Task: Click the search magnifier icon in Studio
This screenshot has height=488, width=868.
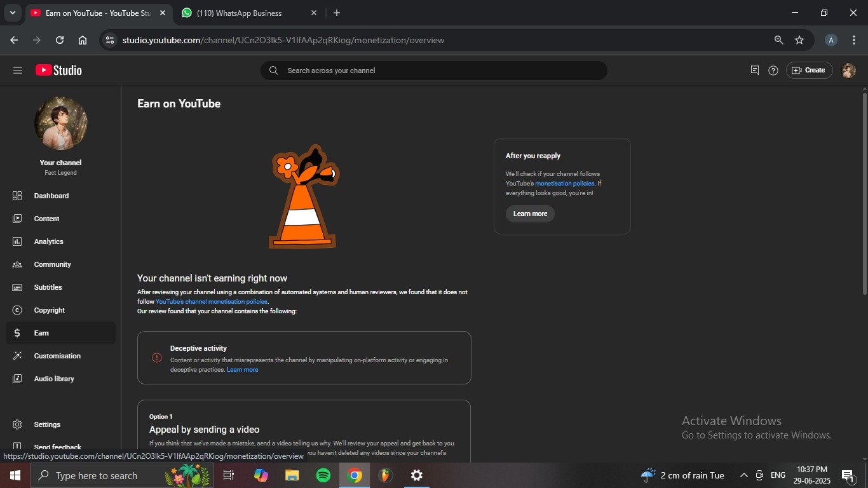Action: coord(274,71)
